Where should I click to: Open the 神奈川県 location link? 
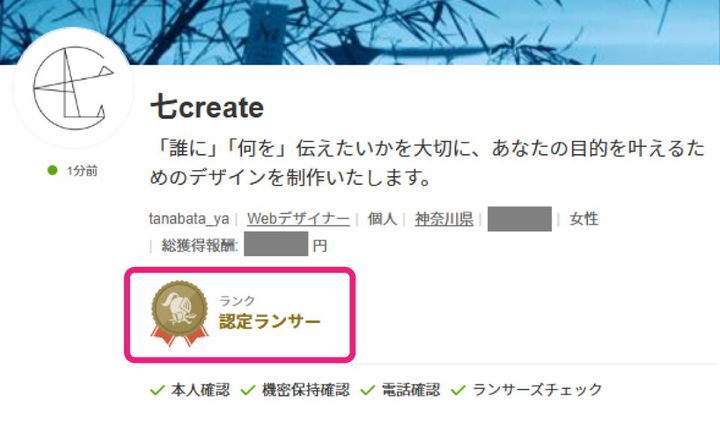[444, 219]
